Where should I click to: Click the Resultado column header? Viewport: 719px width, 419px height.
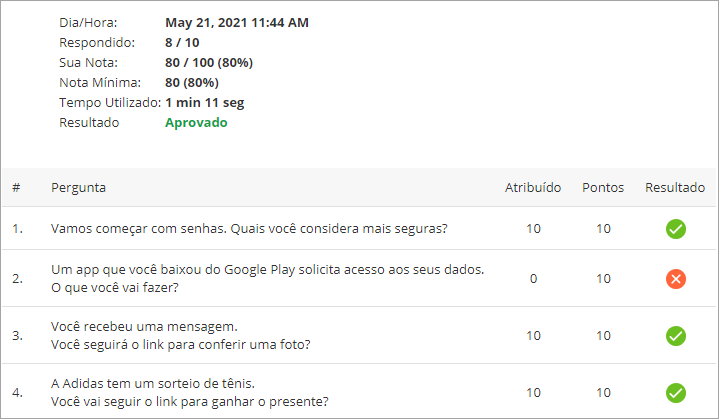click(675, 188)
